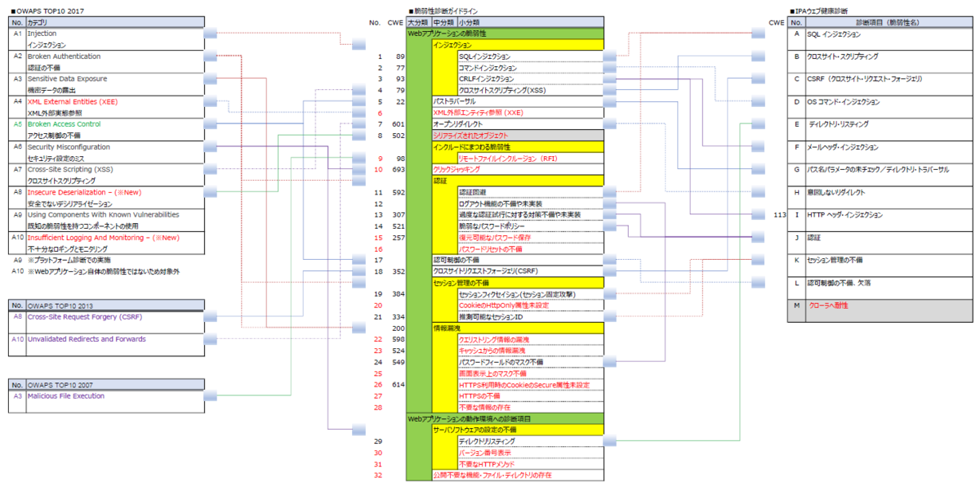The width and height of the screenshot is (980, 487).
Task: Click the 'コマンドインジェクション' cell
Action: coord(530,68)
